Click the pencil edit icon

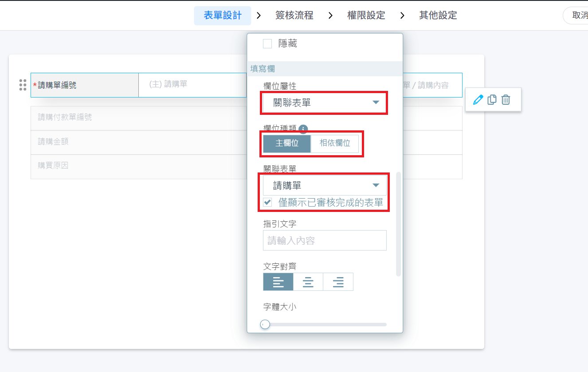[x=478, y=100]
